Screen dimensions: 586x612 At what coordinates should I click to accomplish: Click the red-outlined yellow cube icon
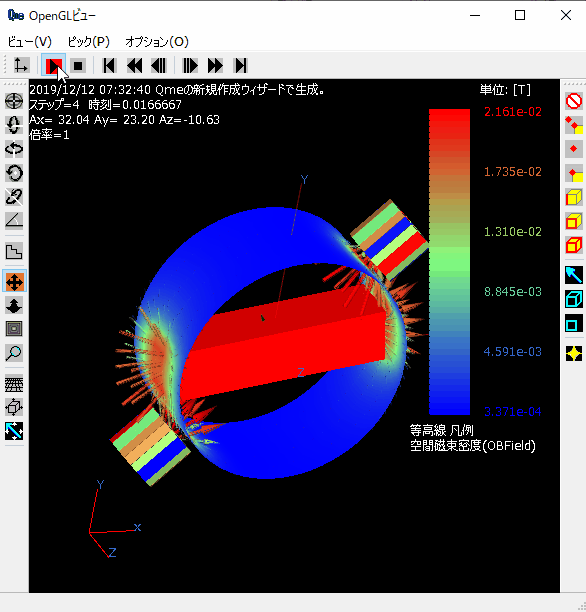(574, 245)
